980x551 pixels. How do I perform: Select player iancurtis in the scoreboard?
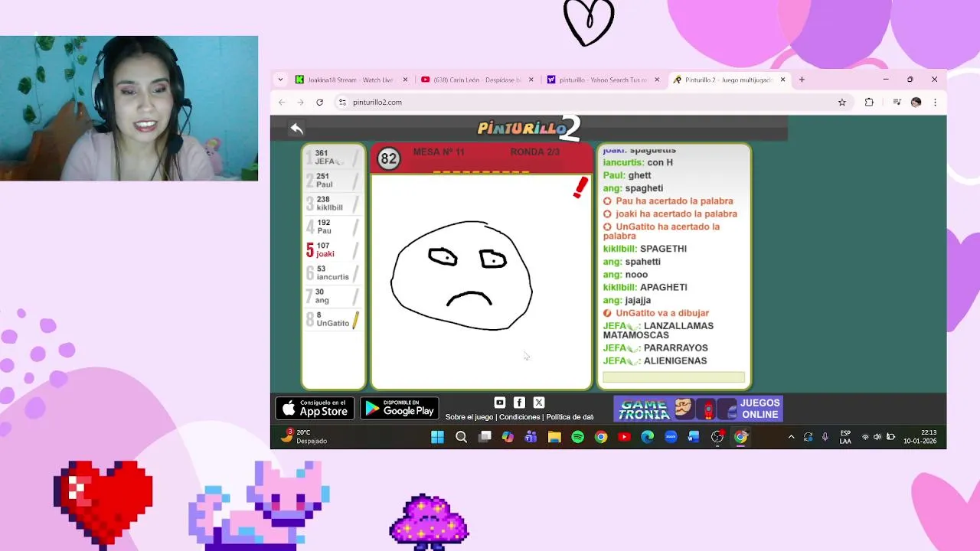tap(333, 273)
